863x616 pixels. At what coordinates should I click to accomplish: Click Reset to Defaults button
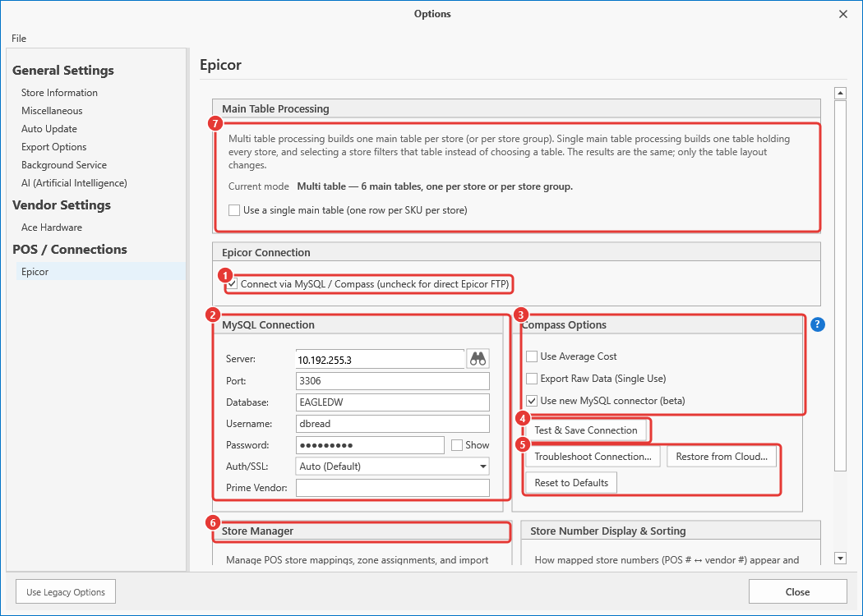pyautogui.click(x=571, y=483)
